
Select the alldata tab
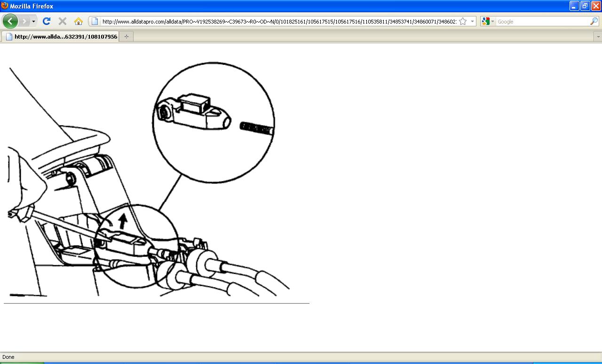coord(61,36)
